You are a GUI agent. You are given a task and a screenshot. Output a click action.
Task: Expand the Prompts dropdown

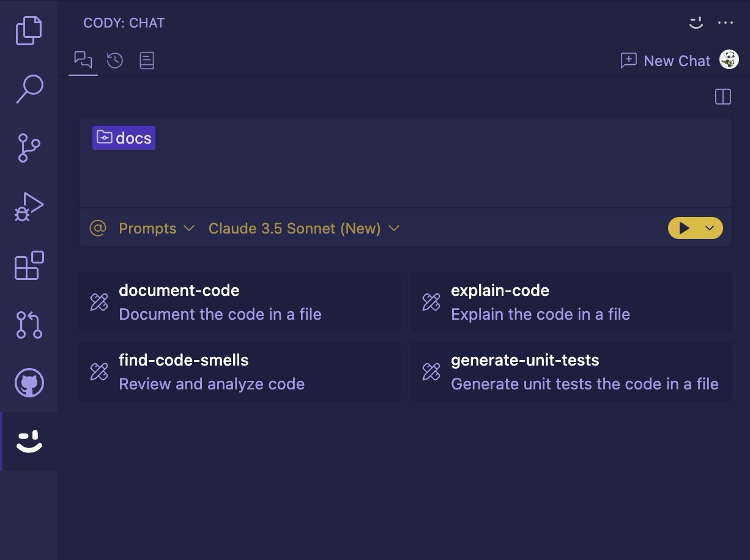[x=156, y=229]
